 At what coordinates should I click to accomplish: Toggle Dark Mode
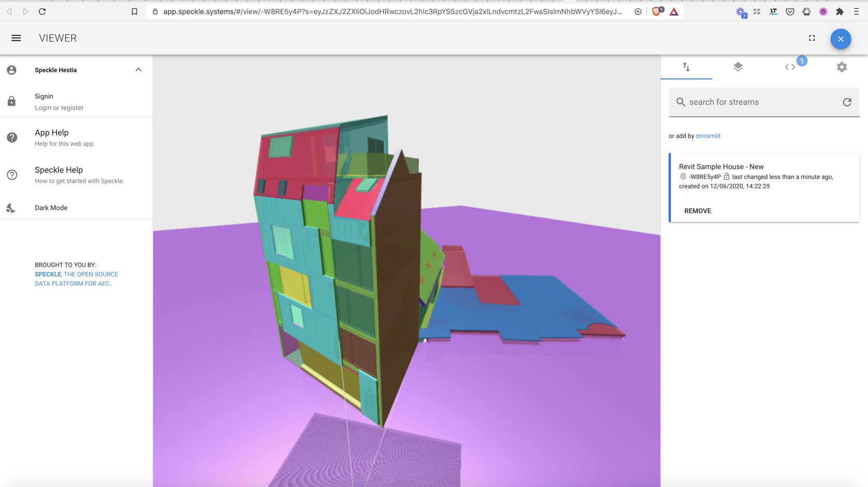point(50,207)
